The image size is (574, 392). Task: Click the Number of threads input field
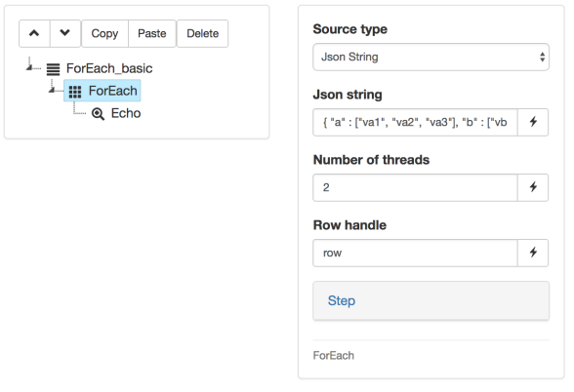point(415,187)
